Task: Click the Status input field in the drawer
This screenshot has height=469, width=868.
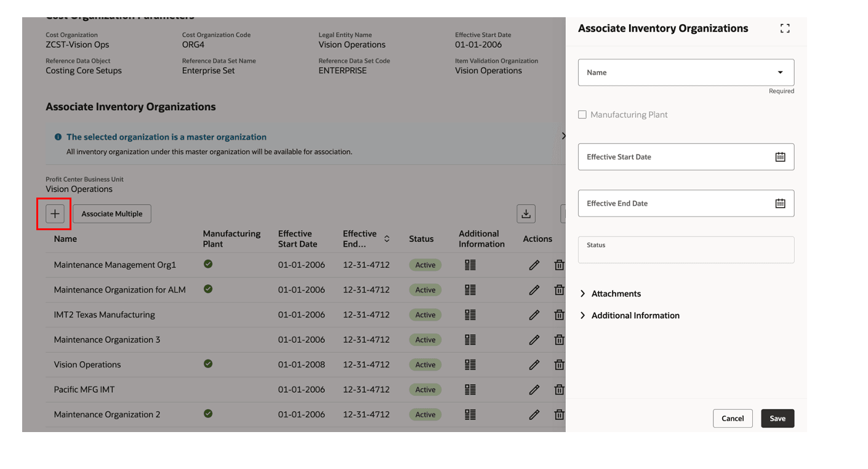Action: tap(685, 249)
